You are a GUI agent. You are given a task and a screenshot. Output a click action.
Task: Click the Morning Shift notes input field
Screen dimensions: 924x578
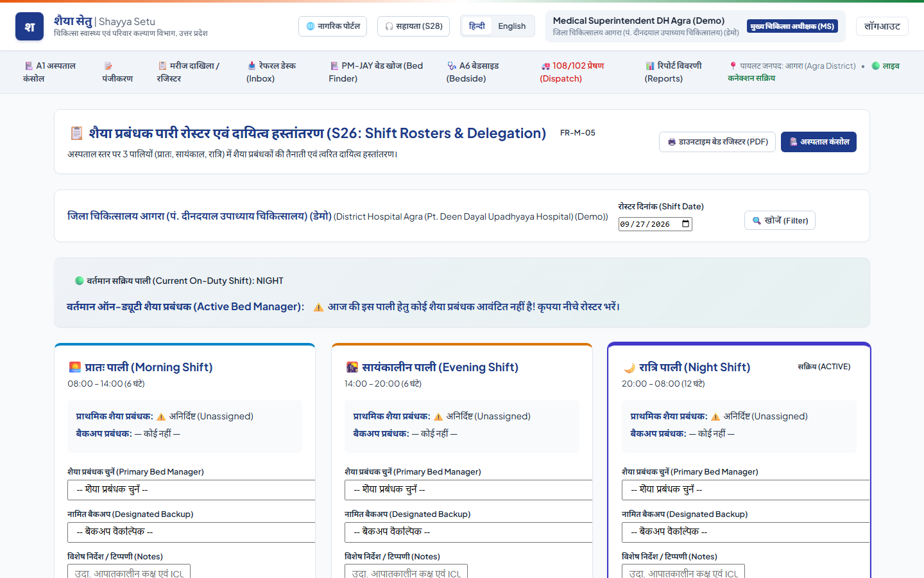click(129, 572)
